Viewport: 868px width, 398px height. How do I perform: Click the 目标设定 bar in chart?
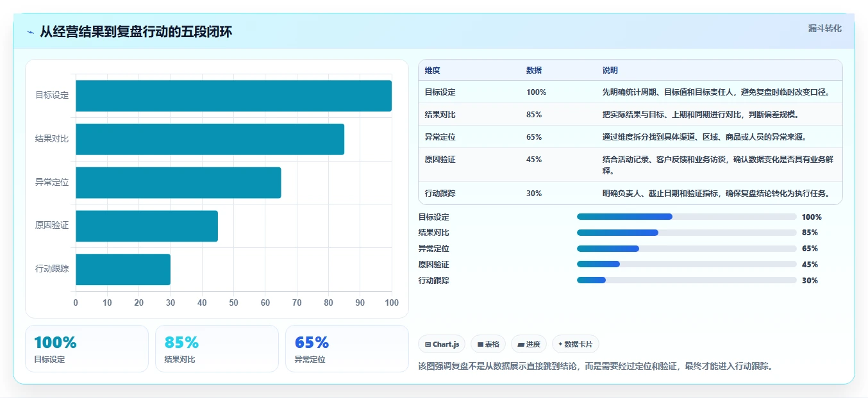click(x=233, y=95)
